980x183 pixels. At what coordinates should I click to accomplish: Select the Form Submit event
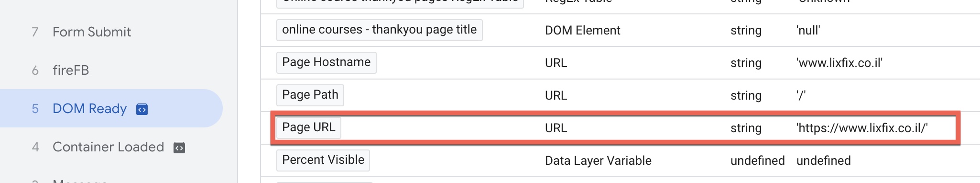click(x=92, y=32)
